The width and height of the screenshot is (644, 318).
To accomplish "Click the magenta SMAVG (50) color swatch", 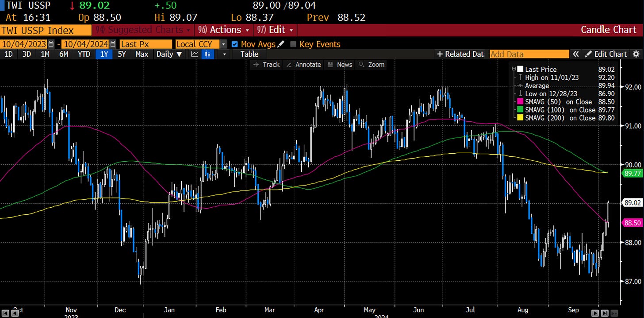I will pyautogui.click(x=520, y=102).
